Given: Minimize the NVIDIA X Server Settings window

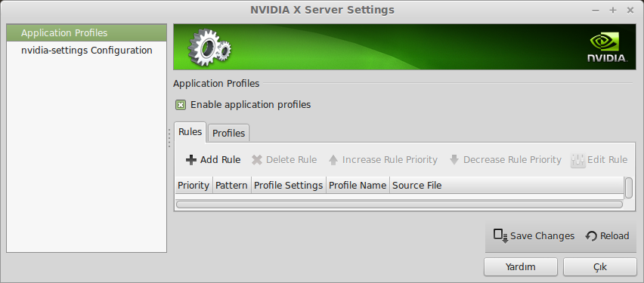Looking at the screenshot, I should point(596,11).
